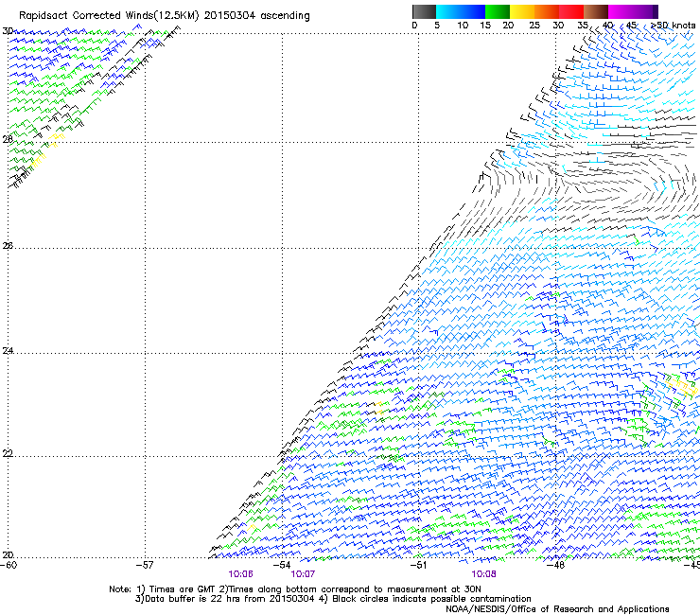Click the yellow 20-25 knots legend segment

pyautogui.click(x=522, y=11)
